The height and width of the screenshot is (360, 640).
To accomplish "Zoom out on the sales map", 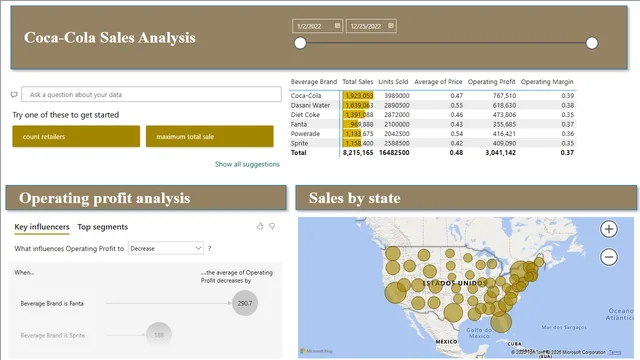I will click(x=609, y=257).
